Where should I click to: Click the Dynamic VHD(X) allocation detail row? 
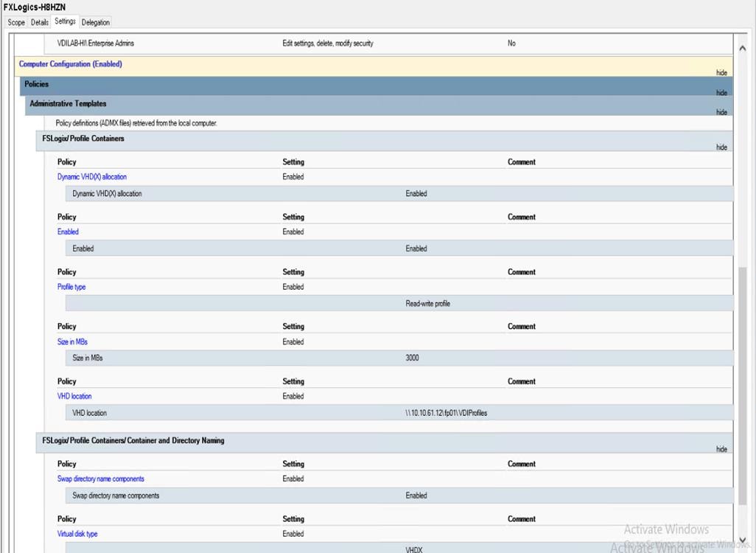[x=399, y=193]
